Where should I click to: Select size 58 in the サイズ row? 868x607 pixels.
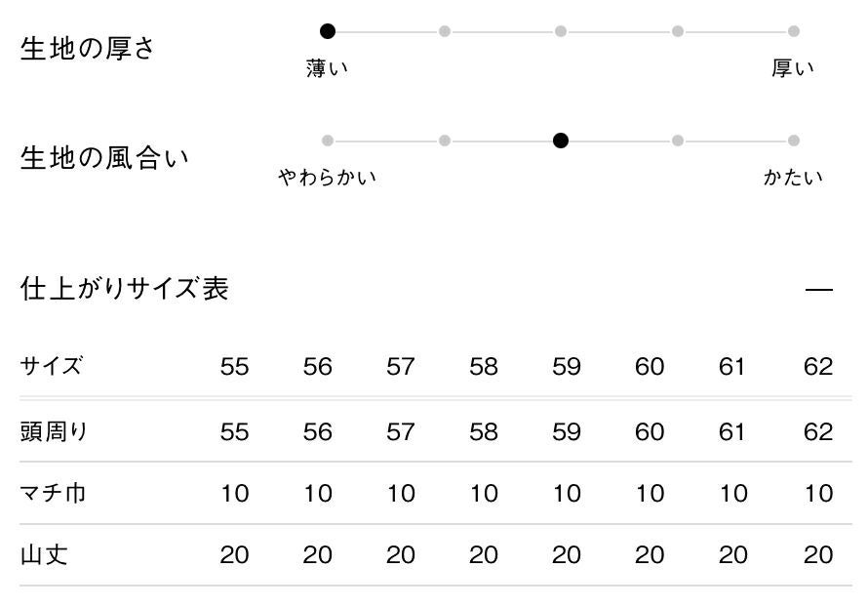pyautogui.click(x=484, y=367)
